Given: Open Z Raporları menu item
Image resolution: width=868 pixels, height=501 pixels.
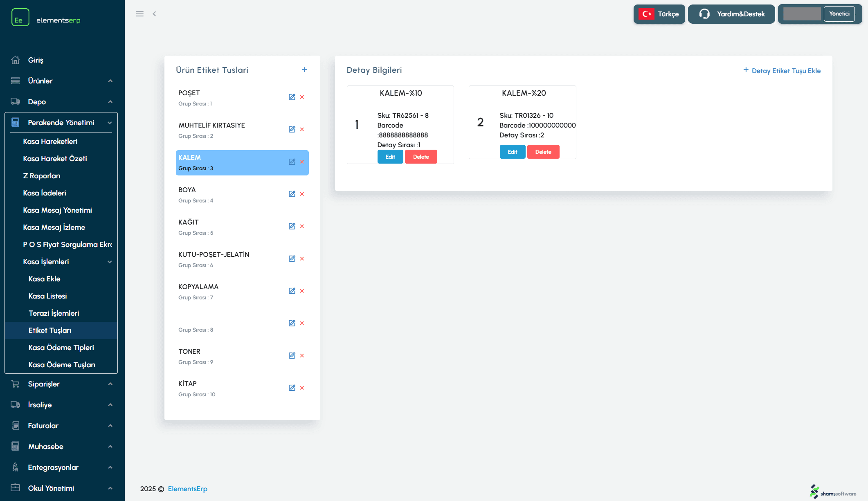Looking at the screenshot, I should [x=42, y=176].
